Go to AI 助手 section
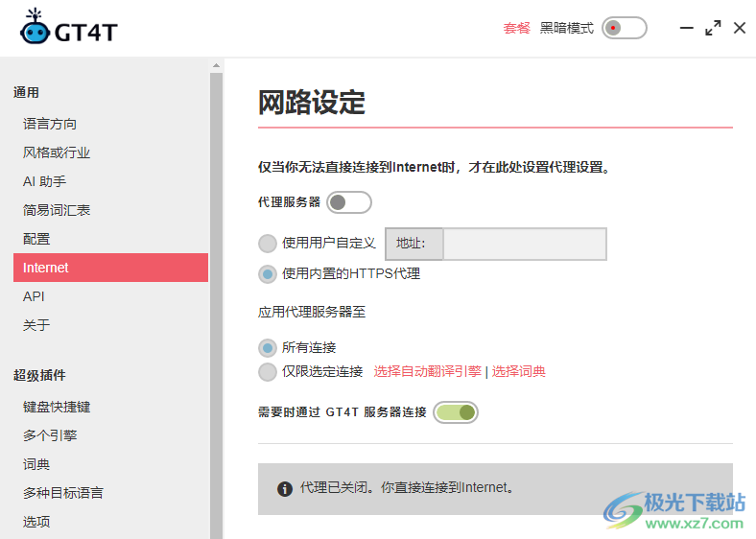The height and width of the screenshot is (539, 756). [x=44, y=181]
